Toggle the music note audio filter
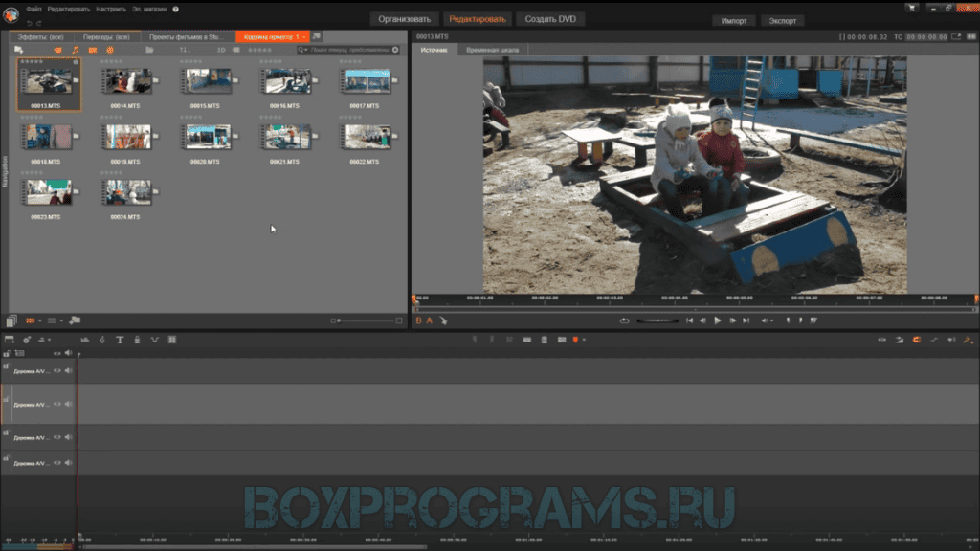 (x=75, y=50)
